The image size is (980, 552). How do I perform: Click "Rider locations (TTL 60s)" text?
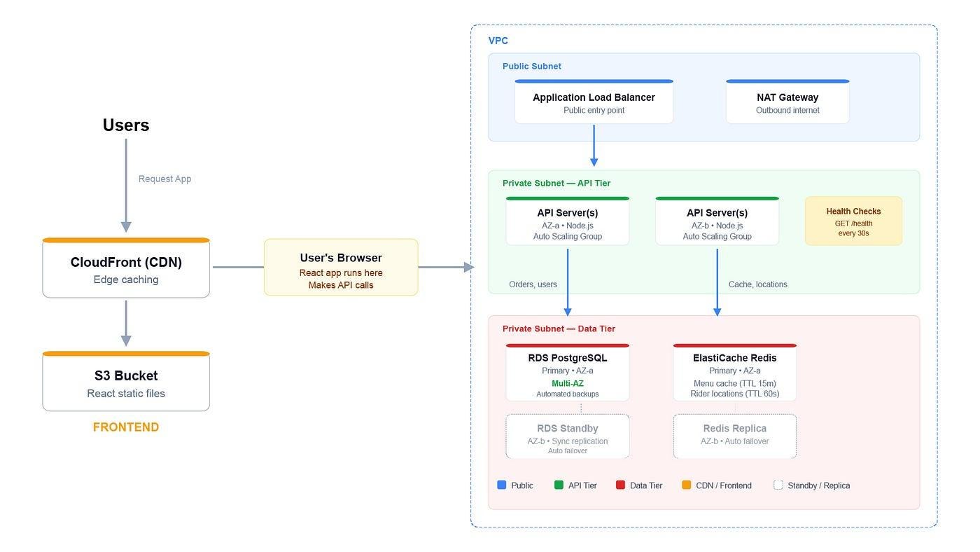[x=735, y=394]
